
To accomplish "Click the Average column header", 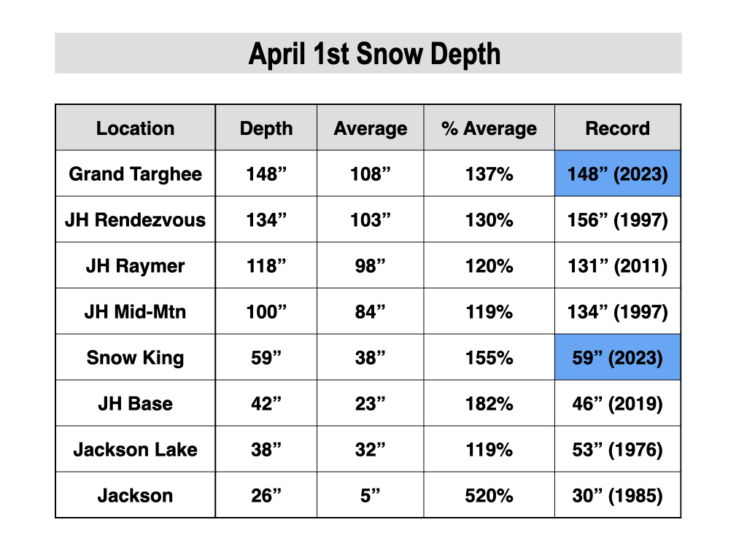I will (x=370, y=128).
